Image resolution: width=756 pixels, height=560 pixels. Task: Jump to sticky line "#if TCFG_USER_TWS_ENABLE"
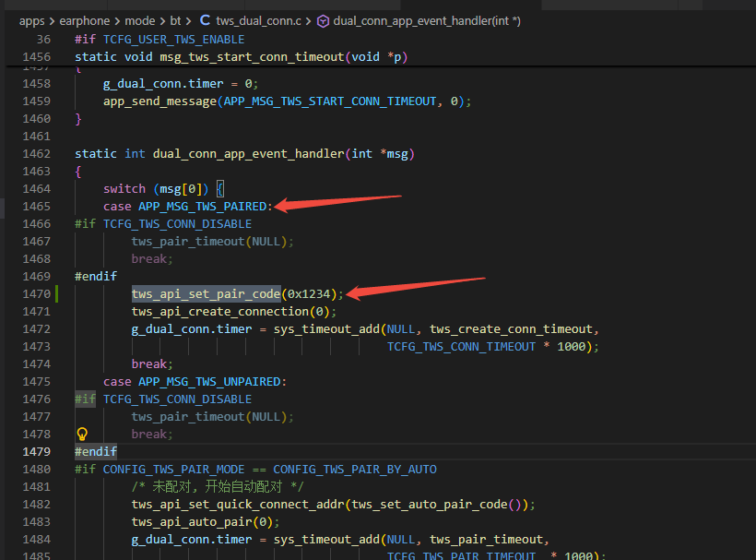(x=159, y=39)
